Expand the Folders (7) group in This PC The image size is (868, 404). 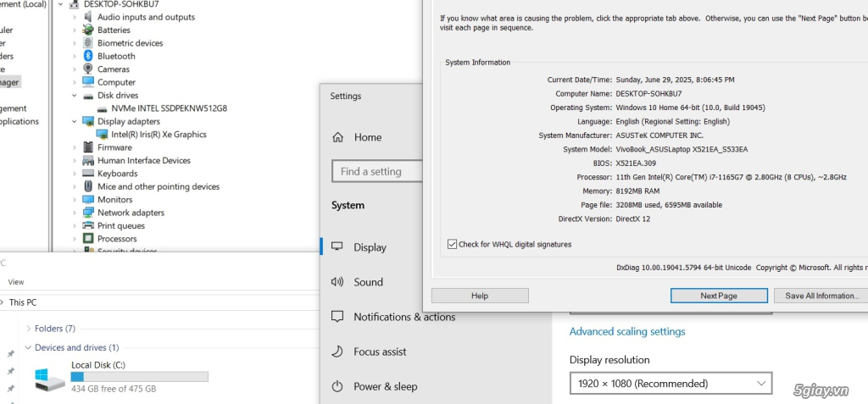[28, 329]
